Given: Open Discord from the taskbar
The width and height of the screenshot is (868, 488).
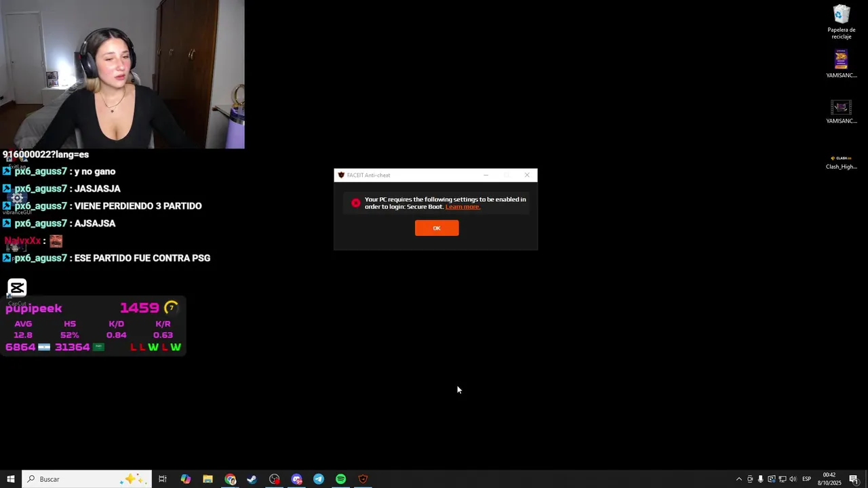Looking at the screenshot, I should point(296,479).
